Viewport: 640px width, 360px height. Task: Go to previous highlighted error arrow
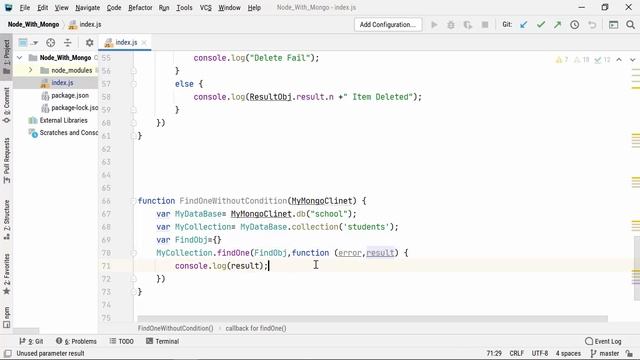point(619,60)
